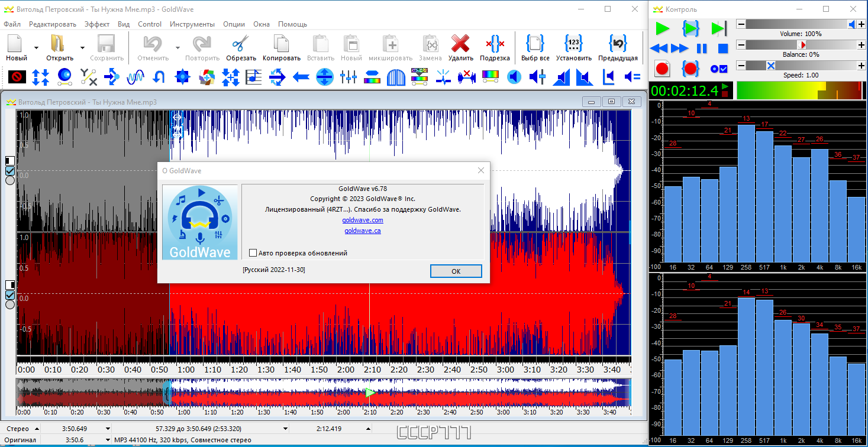Click the Speed slider X handle

[770, 66]
